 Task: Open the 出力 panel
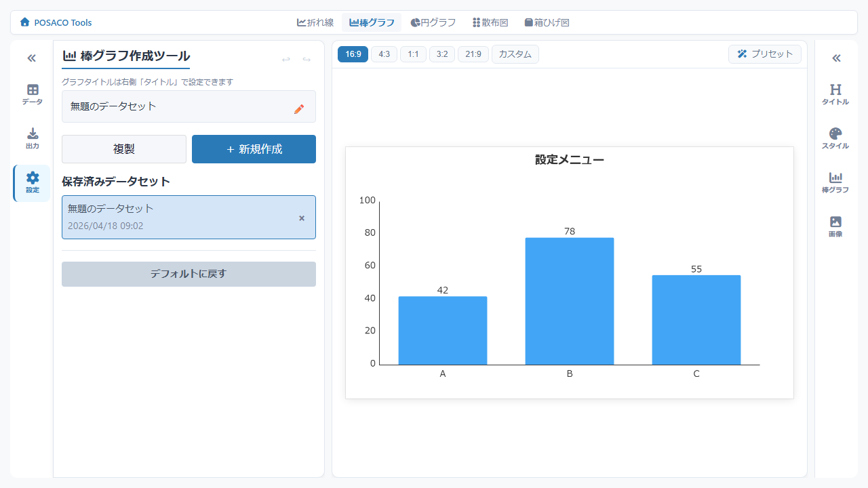coord(31,138)
